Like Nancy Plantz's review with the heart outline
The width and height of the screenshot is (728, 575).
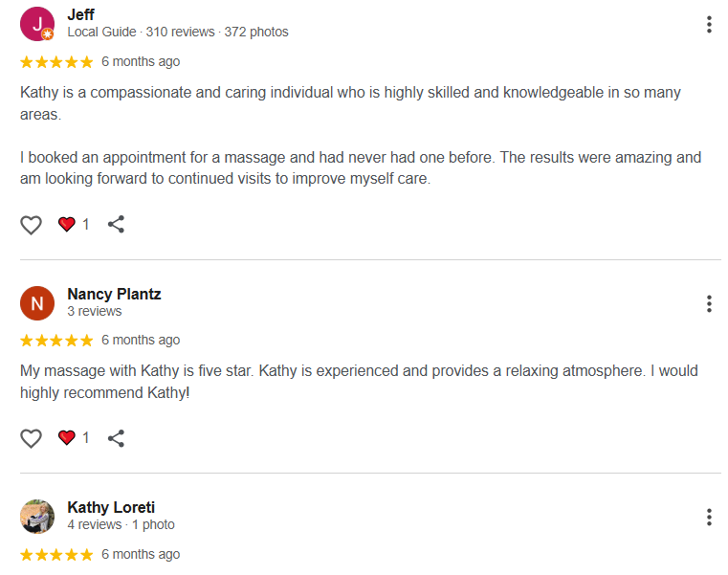[32, 438]
